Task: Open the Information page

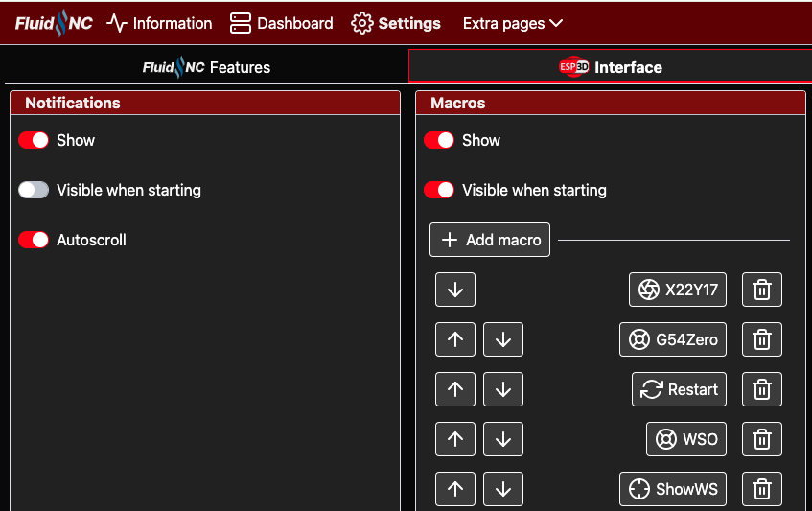Action: (159, 23)
